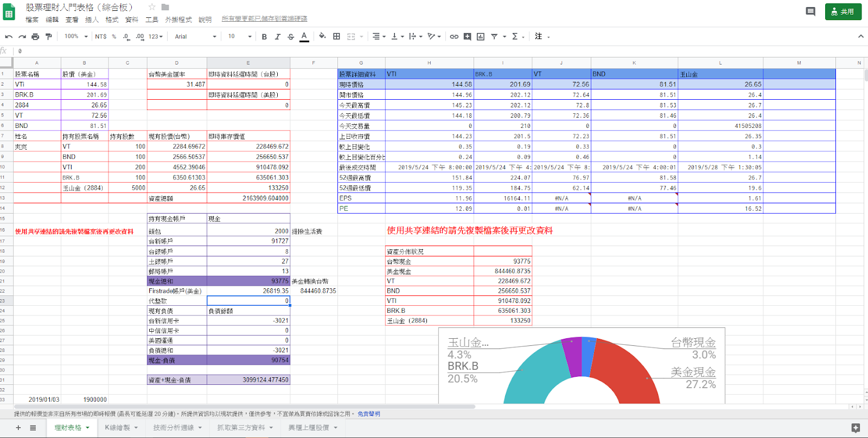The image size is (868, 438).
Task: Open the text color picker
Action: tap(304, 36)
